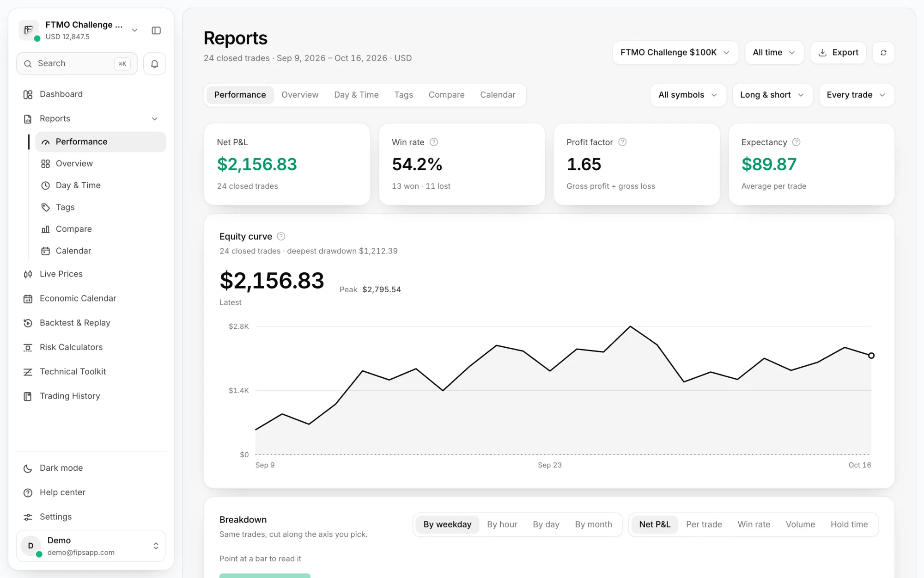The height and width of the screenshot is (578, 924).
Task: Select By month breakdown option
Action: [594, 525]
